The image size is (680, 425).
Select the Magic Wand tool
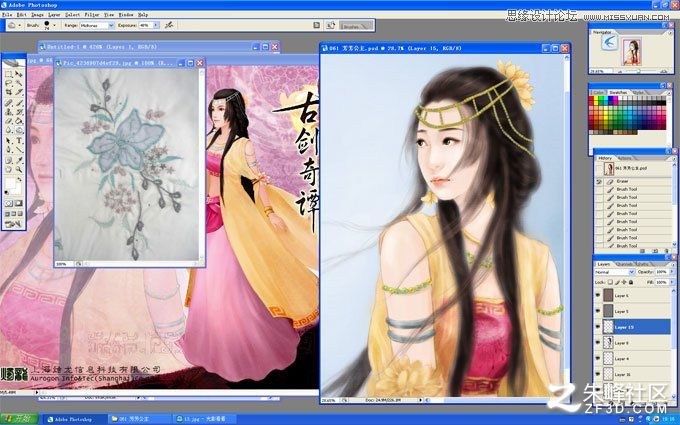pyautogui.click(x=19, y=82)
